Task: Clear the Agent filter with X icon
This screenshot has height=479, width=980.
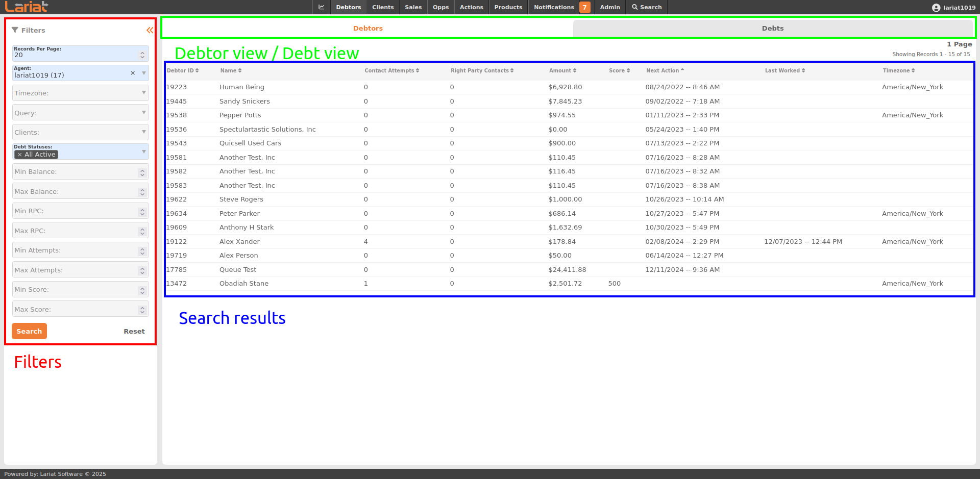Action: point(133,73)
